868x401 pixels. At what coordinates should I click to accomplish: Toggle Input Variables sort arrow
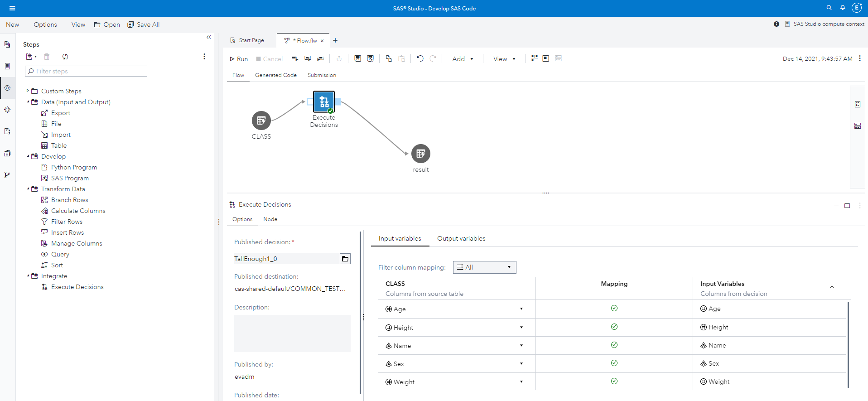(x=832, y=289)
